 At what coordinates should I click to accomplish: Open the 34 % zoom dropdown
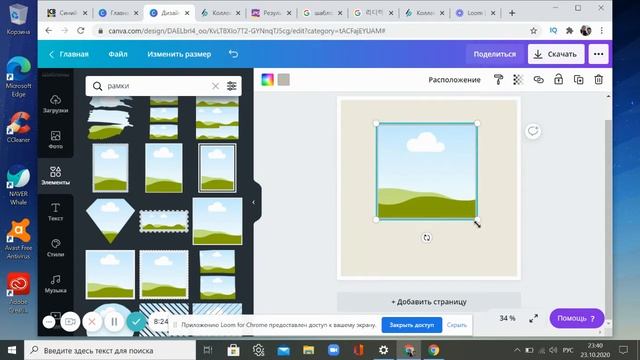point(507,318)
